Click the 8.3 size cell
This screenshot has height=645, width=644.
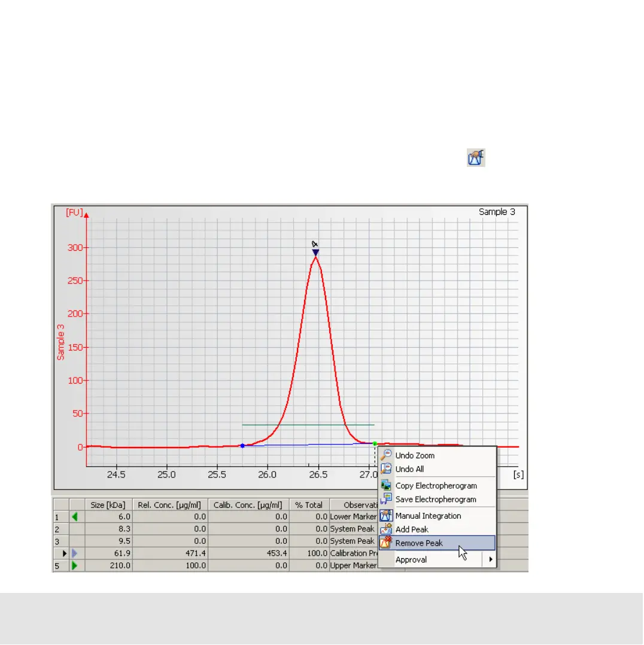(x=108, y=529)
